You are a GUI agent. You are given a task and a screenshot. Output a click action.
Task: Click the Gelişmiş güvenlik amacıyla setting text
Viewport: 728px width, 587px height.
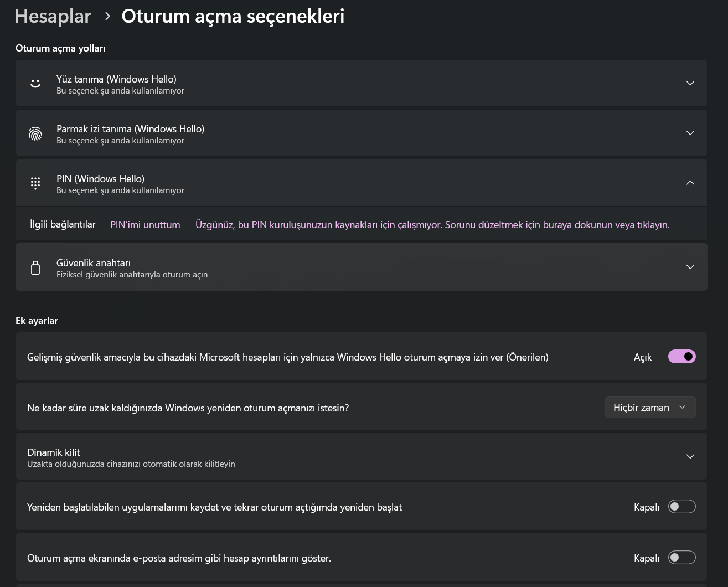coord(288,357)
